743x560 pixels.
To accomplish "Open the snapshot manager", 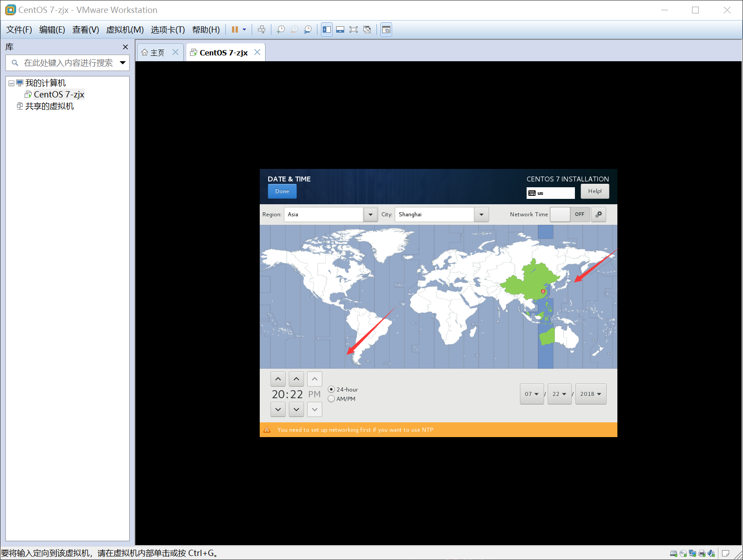I will 308,30.
